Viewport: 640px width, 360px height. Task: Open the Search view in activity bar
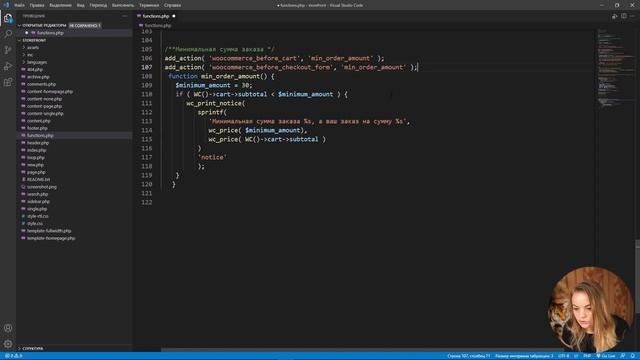8,34
